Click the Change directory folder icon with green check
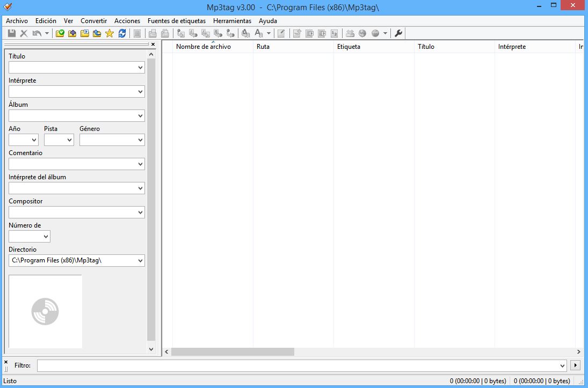 click(60, 33)
